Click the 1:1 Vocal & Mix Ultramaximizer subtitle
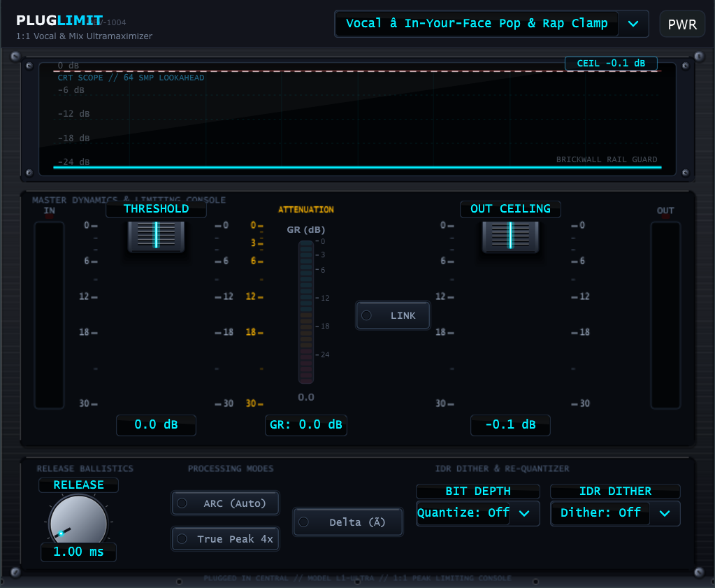The height and width of the screenshot is (588, 715). (x=84, y=36)
